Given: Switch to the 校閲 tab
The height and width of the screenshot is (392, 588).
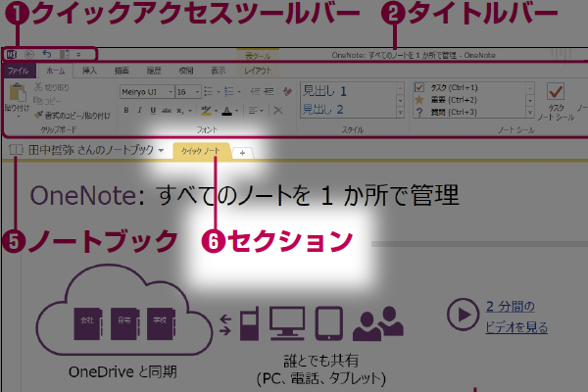Looking at the screenshot, I should point(186,71).
